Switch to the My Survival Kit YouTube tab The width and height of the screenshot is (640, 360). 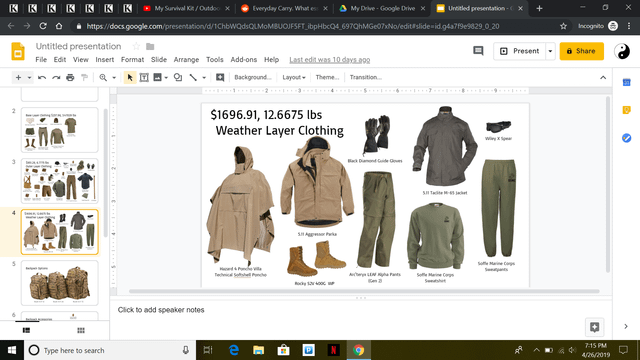tap(187, 8)
